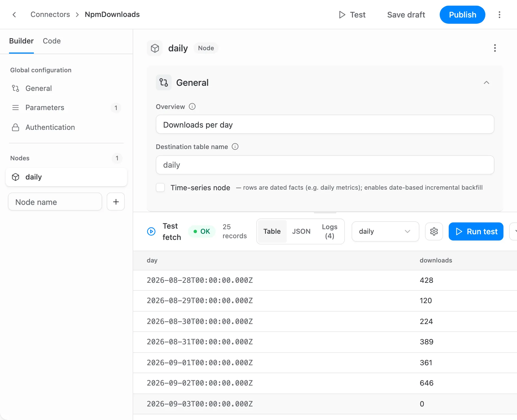Open the daily node options menu
Image resolution: width=517 pixels, height=420 pixels.
pyautogui.click(x=495, y=48)
